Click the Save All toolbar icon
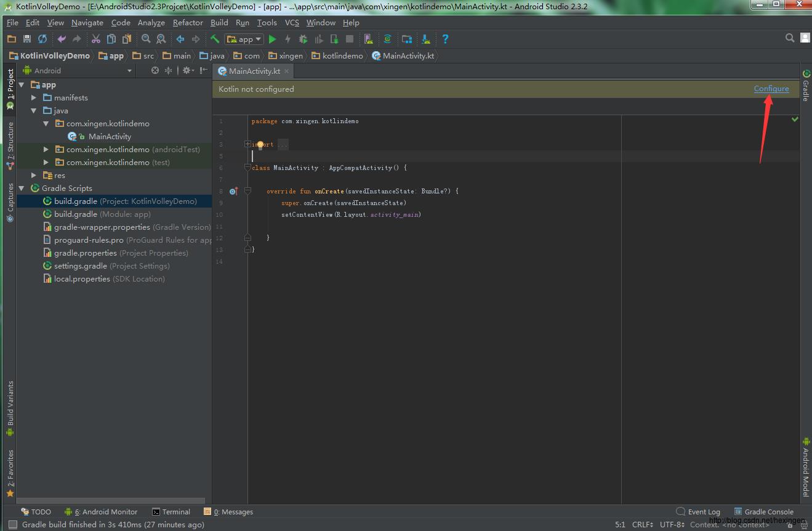812x531 pixels. pos(27,39)
